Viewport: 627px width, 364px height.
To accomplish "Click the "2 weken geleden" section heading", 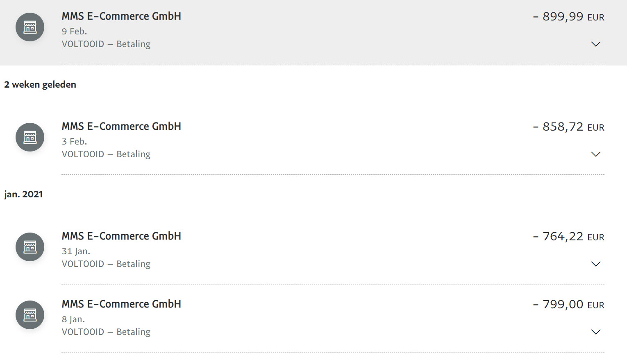I will [x=40, y=85].
